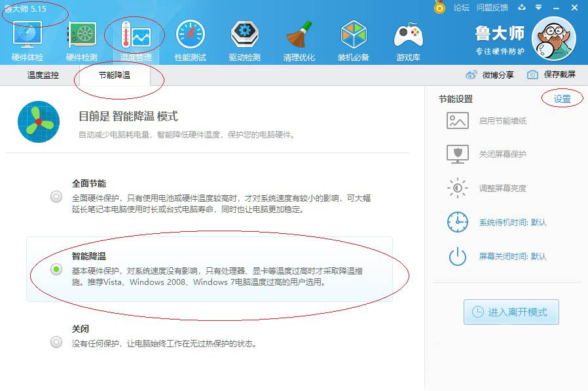
Task: Open the 设置 link in 节能设置
Action: click(x=563, y=97)
